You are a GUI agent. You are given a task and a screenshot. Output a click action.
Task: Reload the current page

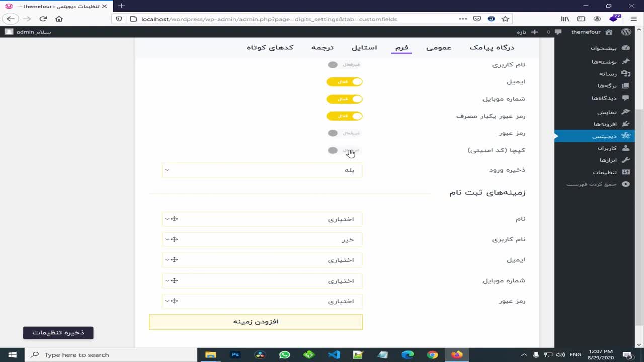[x=43, y=19]
